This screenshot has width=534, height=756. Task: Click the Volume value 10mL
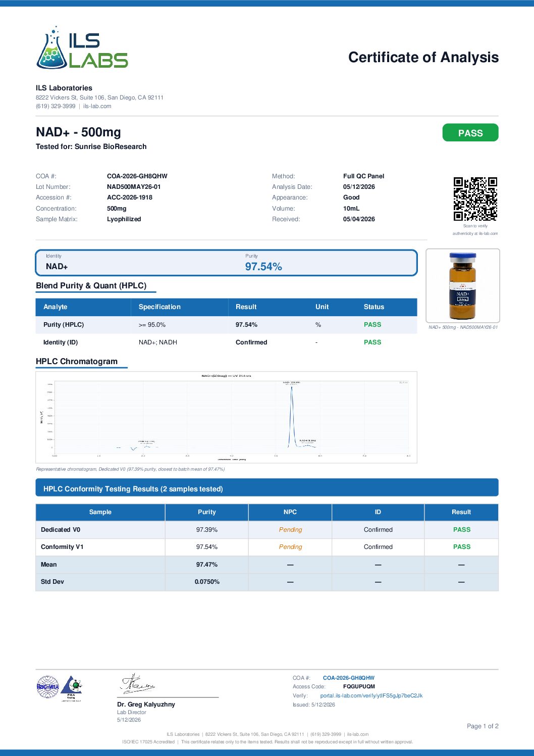point(351,209)
